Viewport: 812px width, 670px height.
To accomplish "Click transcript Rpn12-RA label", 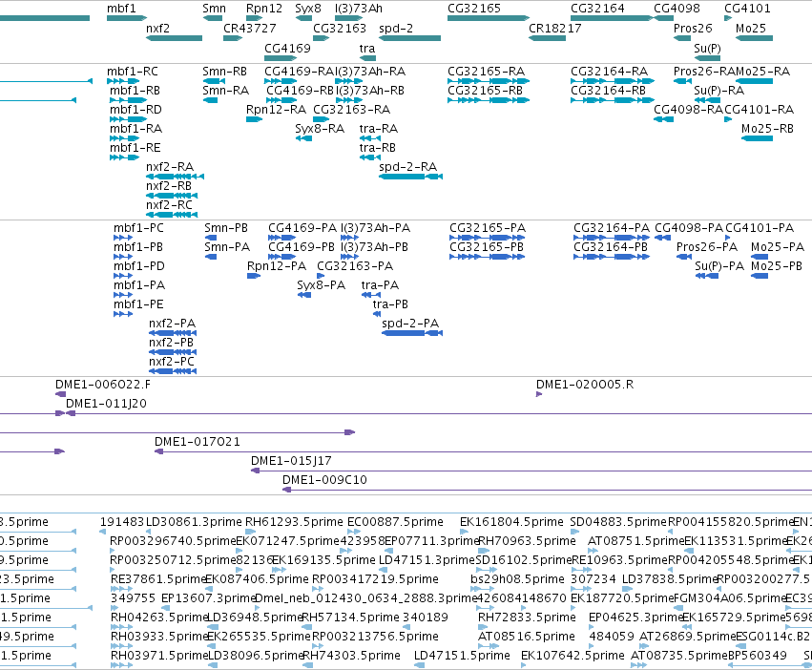I will [x=276, y=110].
